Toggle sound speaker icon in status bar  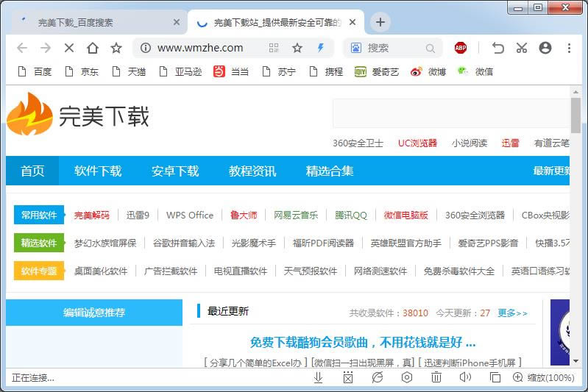pyautogui.click(x=465, y=377)
